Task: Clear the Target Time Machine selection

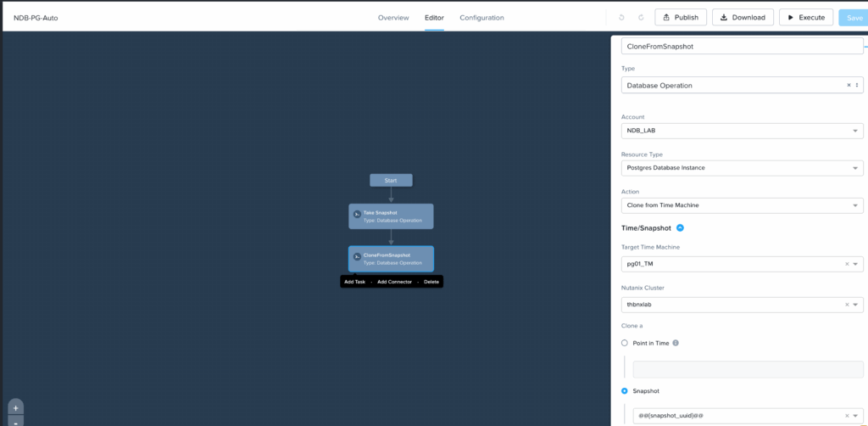Action: click(x=847, y=264)
